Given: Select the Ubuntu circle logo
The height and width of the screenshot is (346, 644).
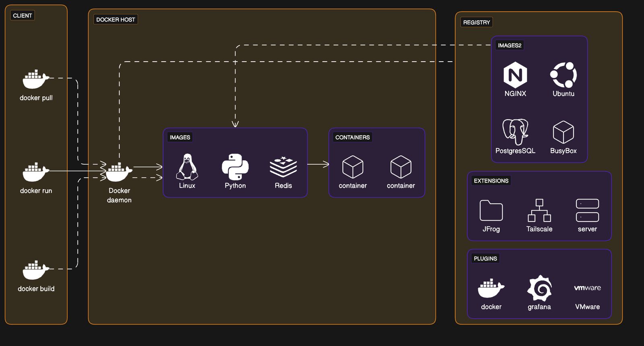Looking at the screenshot, I should click(563, 75).
